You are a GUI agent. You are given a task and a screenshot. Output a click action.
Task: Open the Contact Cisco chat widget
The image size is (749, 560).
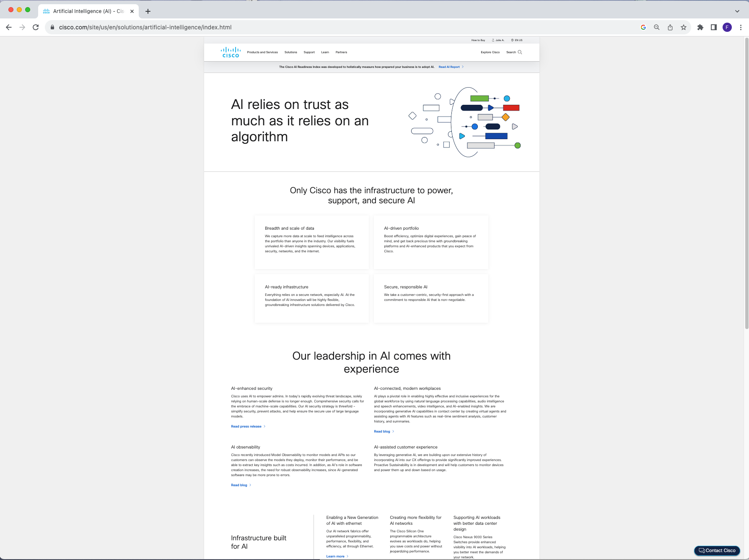coord(717,550)
